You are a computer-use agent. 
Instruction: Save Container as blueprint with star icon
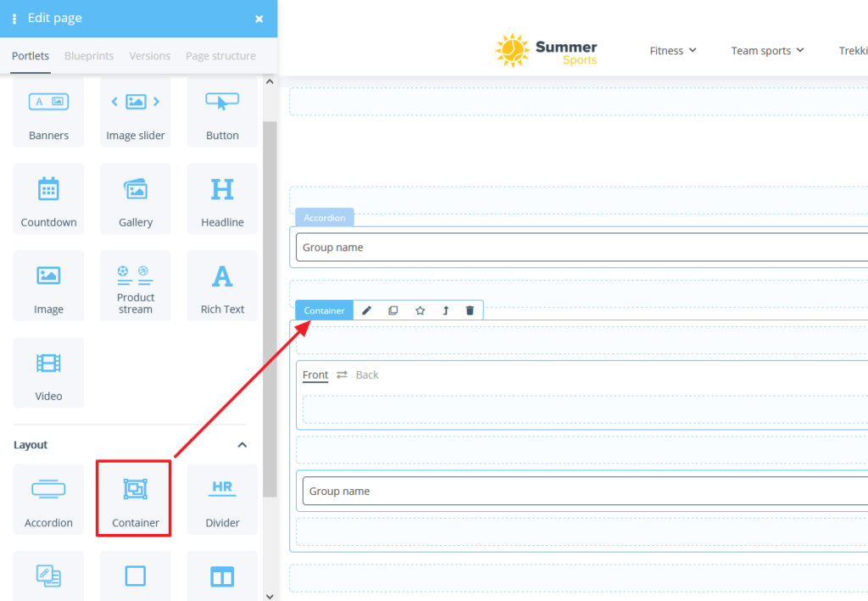tap(420, 310)
